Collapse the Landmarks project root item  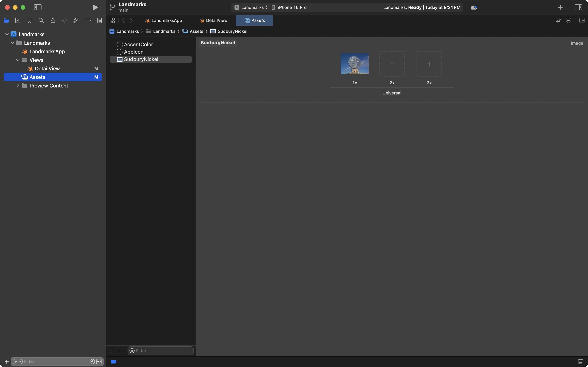tap(7, 34)
